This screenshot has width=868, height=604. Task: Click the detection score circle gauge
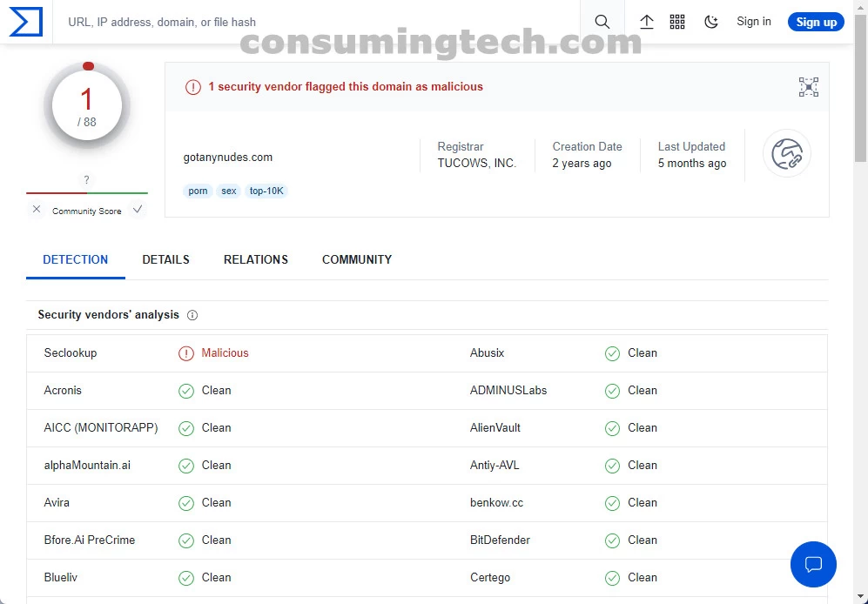[87, 105]
